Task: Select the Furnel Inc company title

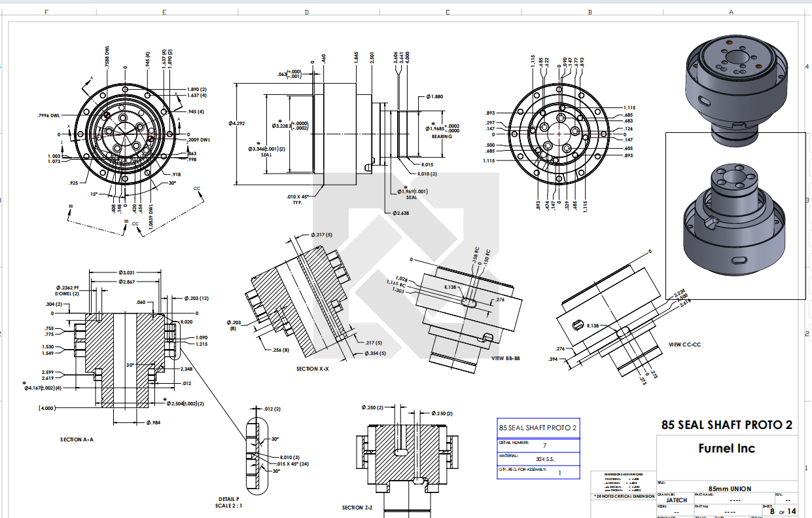Action: coord(726,449)
